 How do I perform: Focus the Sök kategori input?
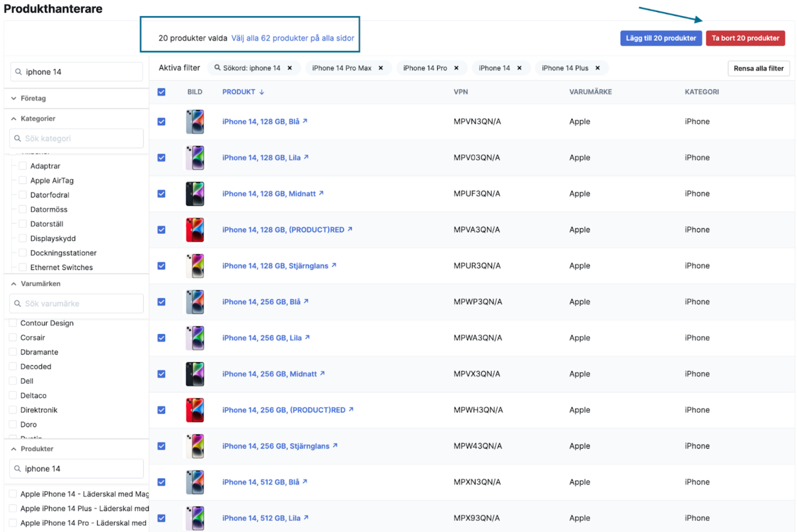pyautogui.click(x=77, y=139)
